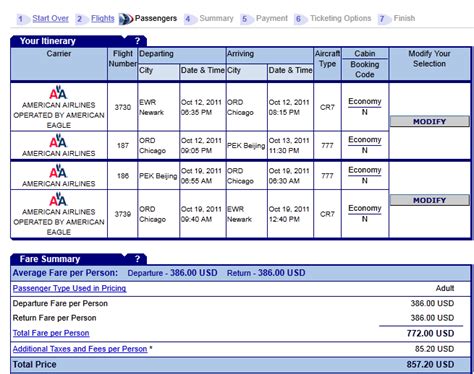
Task: Click the 772.00 USD total fare value
Action: pyautogui.click(x=430, y=333)
